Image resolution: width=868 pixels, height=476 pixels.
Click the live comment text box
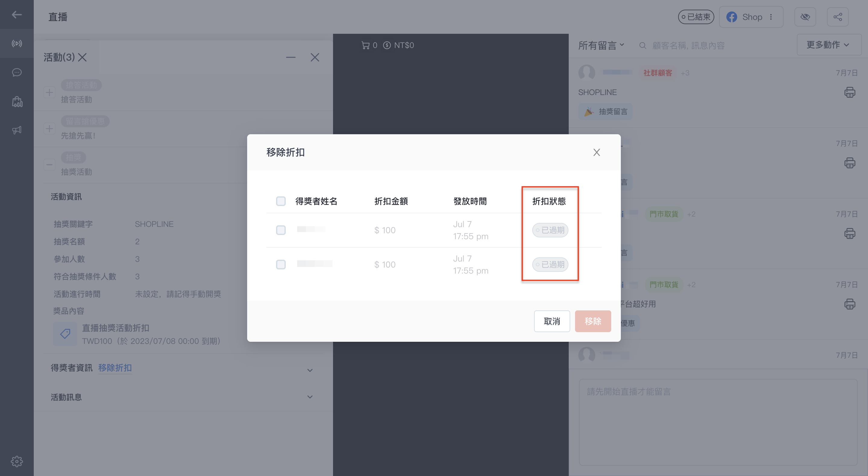[718, 422]
